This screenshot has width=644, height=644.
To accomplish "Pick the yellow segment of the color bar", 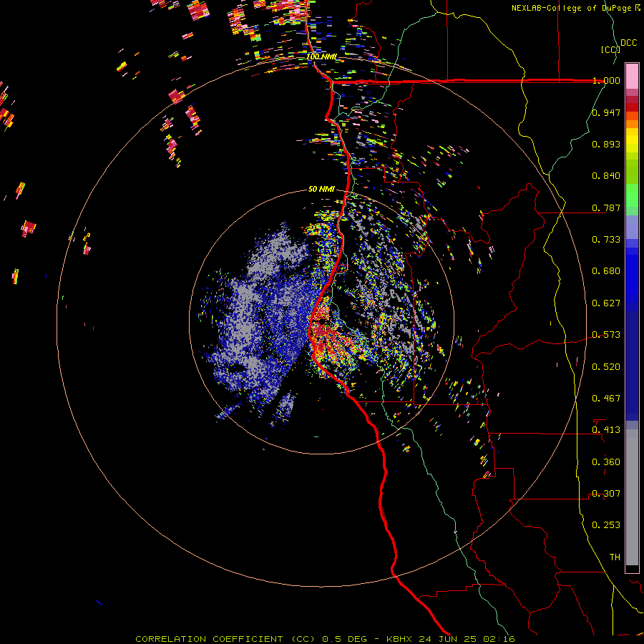I will [632, 140].
